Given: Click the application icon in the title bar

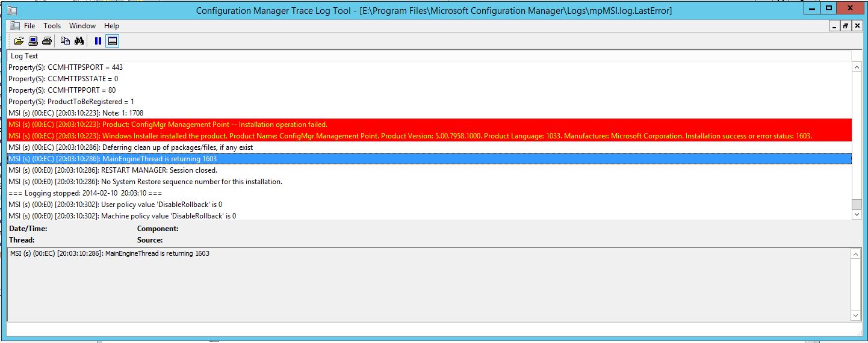Looking at the screenshot, I should point(12,10).
